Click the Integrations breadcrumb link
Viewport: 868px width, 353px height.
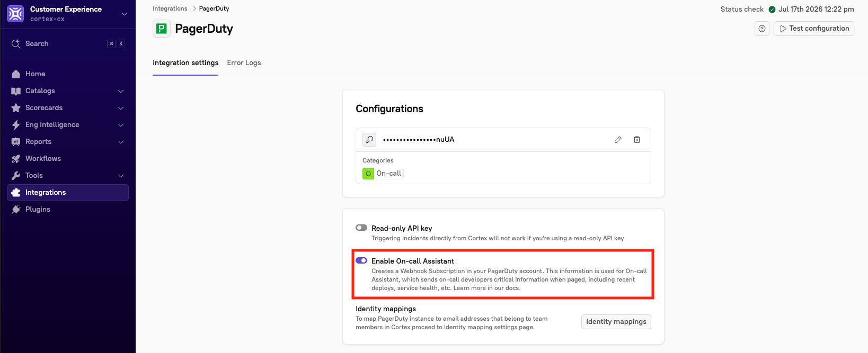coord(170,8)
